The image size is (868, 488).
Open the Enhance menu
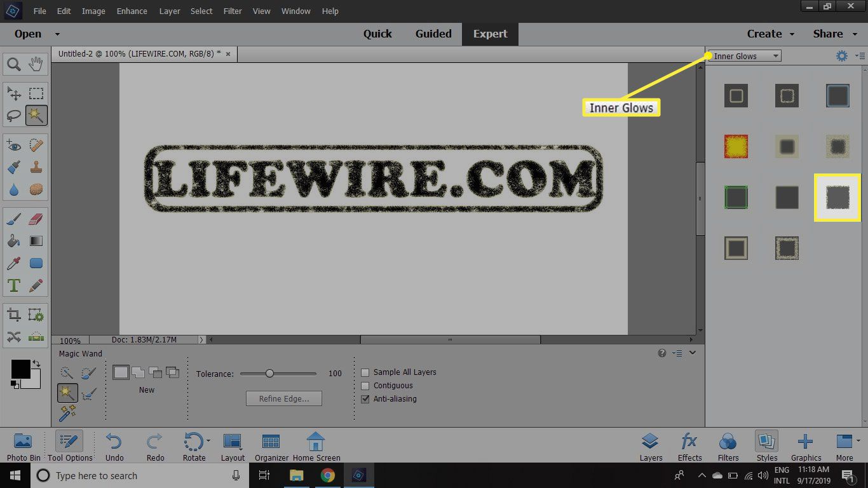[132, 11]
